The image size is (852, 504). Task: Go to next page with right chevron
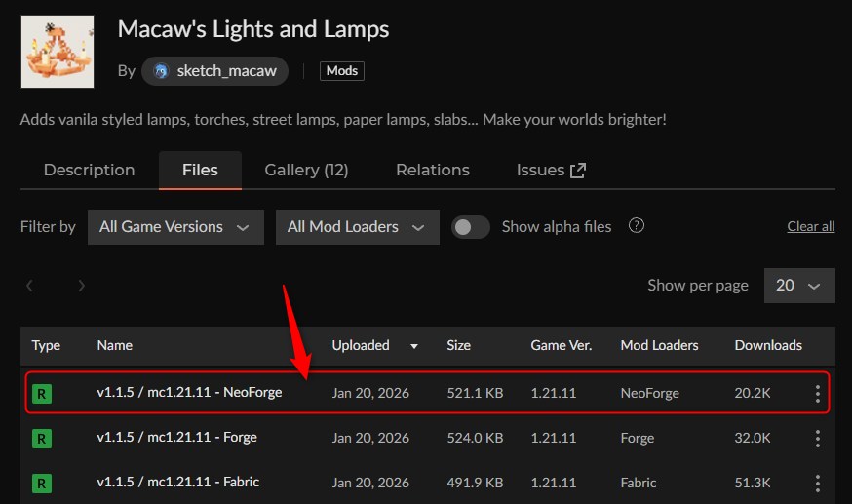click(82, 285)
